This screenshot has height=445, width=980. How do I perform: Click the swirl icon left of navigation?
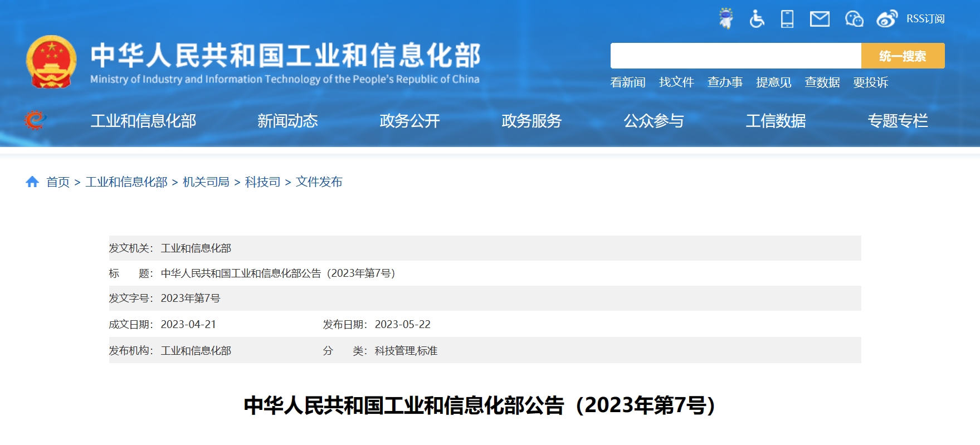tap(35, 120)
